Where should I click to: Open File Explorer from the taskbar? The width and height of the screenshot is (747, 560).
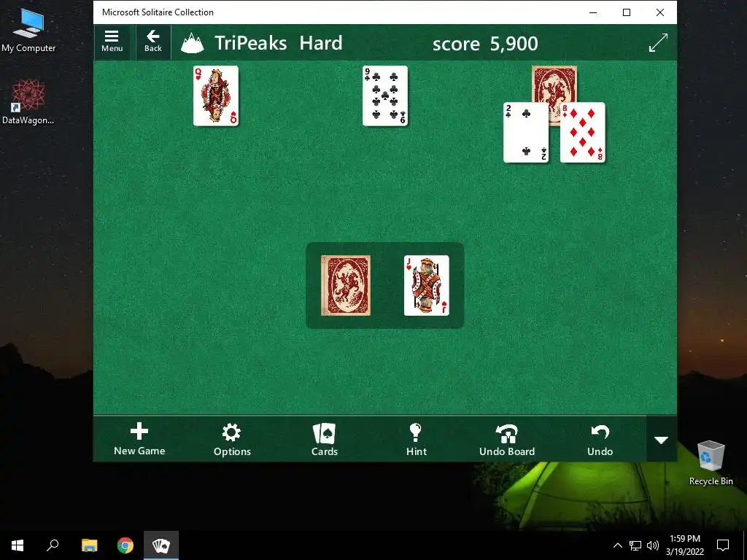click(x=89, y=545)
